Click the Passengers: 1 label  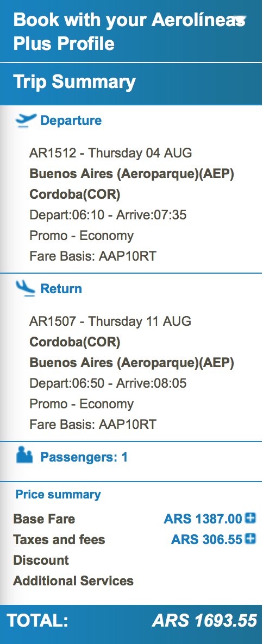click(x=84, y=457)
